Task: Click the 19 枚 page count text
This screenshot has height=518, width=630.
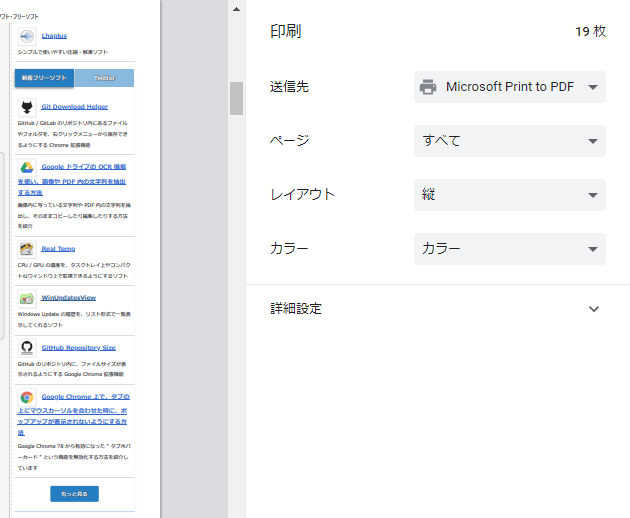Action: (x=590, y=31)
